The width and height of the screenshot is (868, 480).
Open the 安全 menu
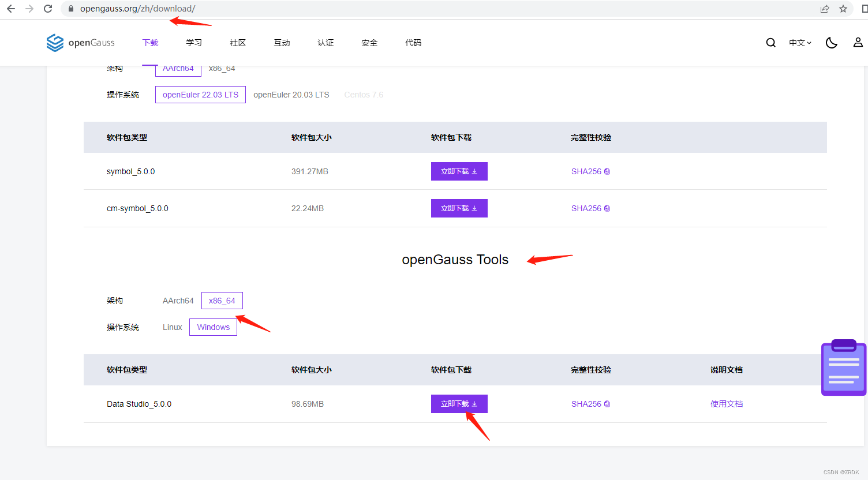point(369,43)
